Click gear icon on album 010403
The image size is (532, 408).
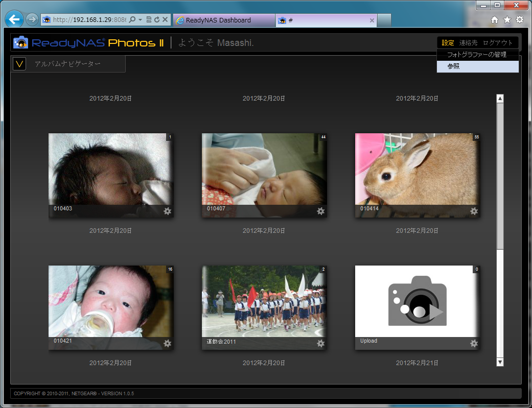[x=167, y=211]
